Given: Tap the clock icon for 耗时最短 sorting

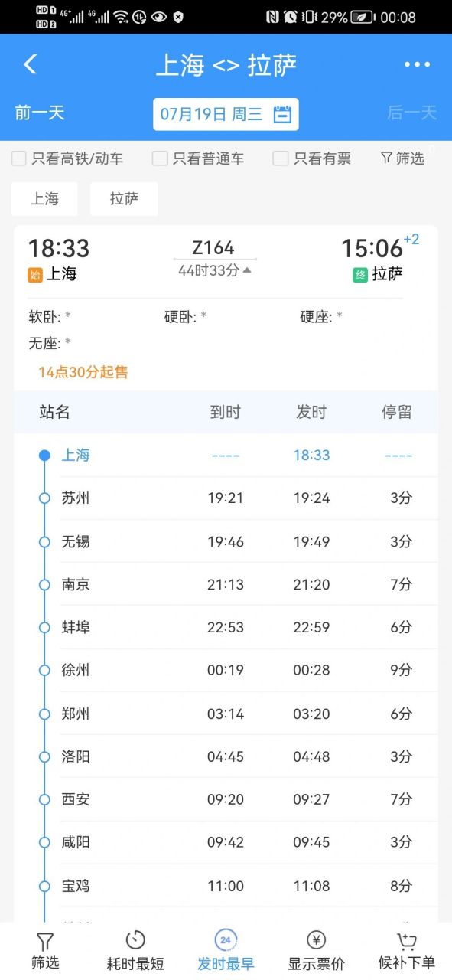Looking at the screenshot, I should click(x=135, y=939).
